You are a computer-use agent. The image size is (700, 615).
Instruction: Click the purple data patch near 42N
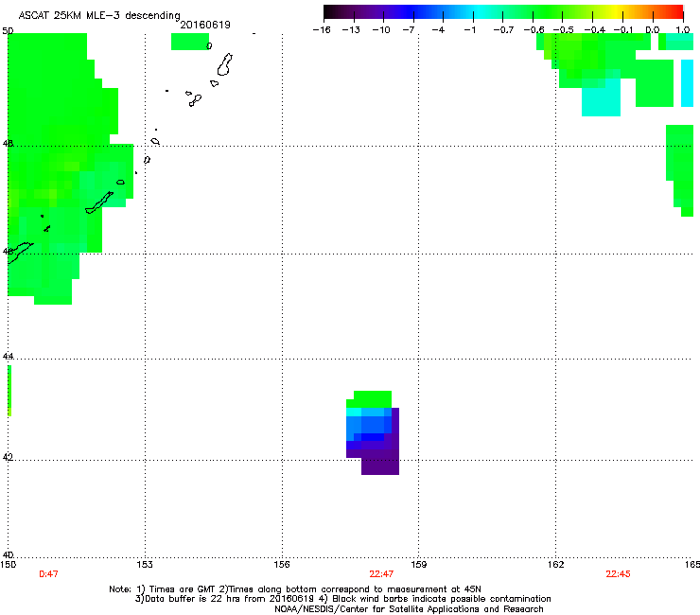(x=380, y=463)
